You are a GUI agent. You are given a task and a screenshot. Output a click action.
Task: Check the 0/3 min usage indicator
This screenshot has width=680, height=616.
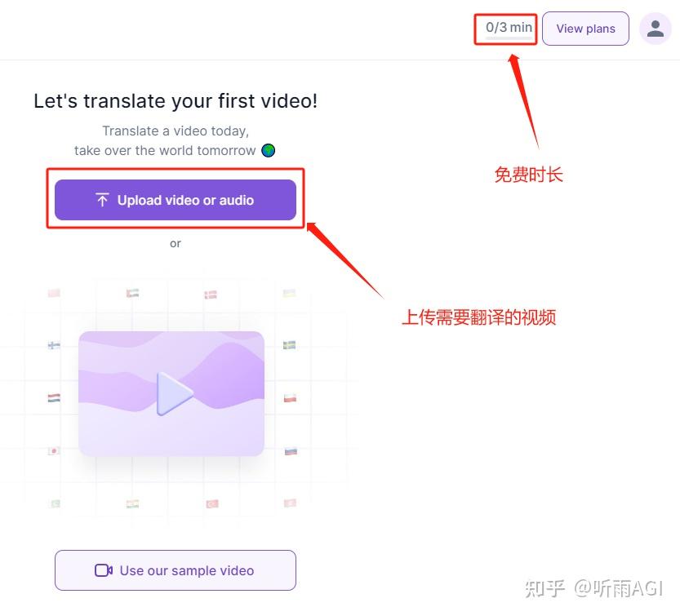[508, 28]
